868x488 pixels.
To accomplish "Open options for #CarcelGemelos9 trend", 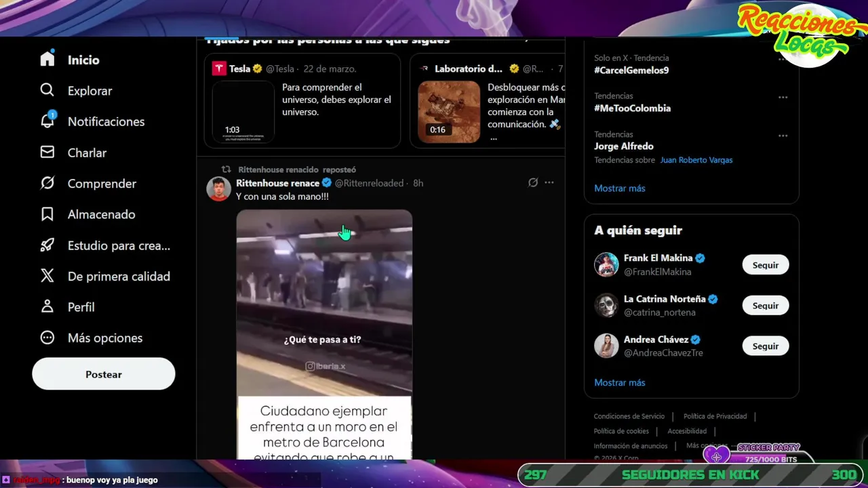I will pos(783,59).
